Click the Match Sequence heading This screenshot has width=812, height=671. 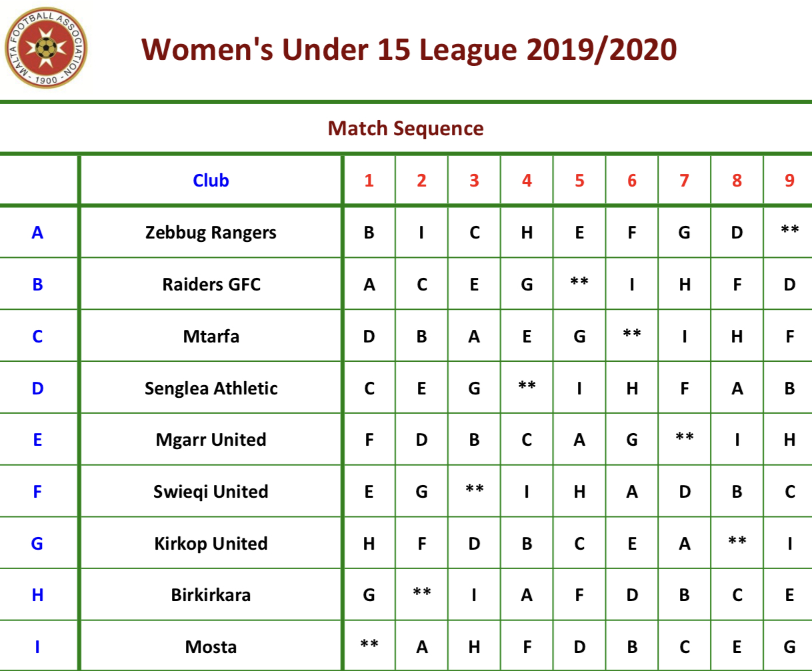(x=405, y=128)
